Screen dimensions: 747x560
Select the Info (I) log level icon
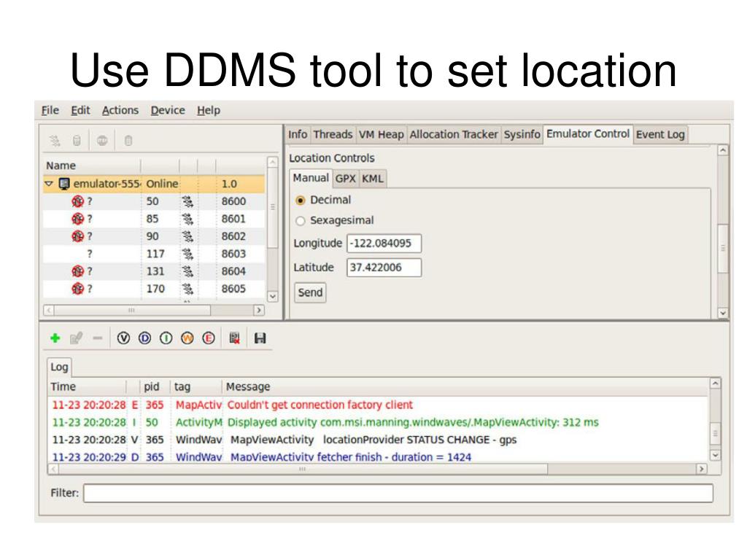pyautogui.click(x=165, y=338)
